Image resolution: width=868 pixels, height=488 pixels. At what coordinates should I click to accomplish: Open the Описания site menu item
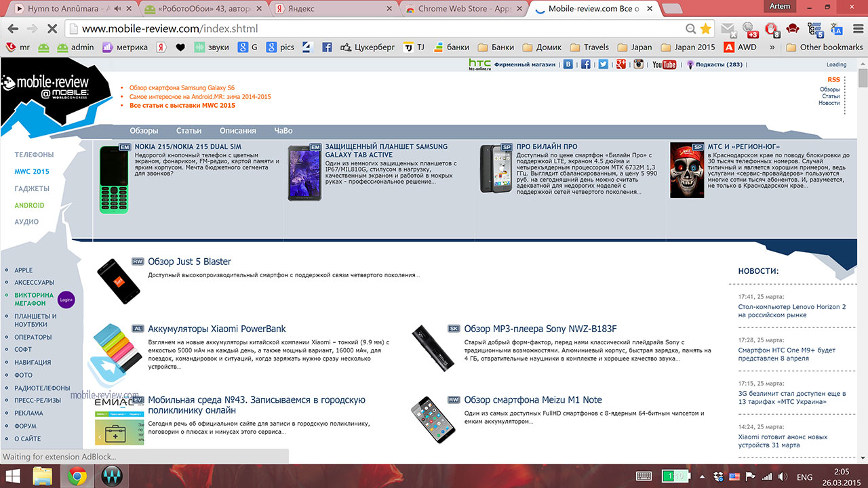[237, 131]
